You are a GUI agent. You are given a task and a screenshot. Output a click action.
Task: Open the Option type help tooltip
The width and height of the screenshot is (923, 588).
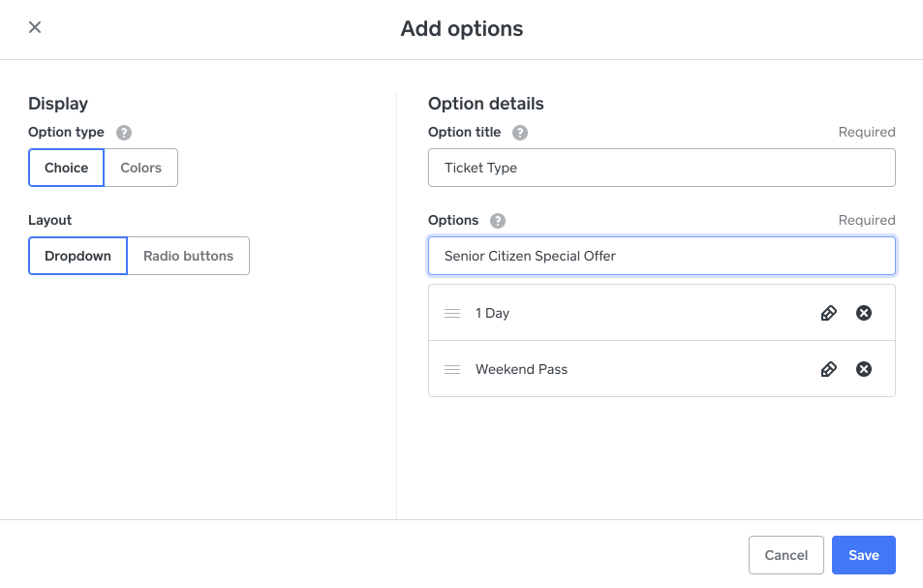click(x=123, y=133)
